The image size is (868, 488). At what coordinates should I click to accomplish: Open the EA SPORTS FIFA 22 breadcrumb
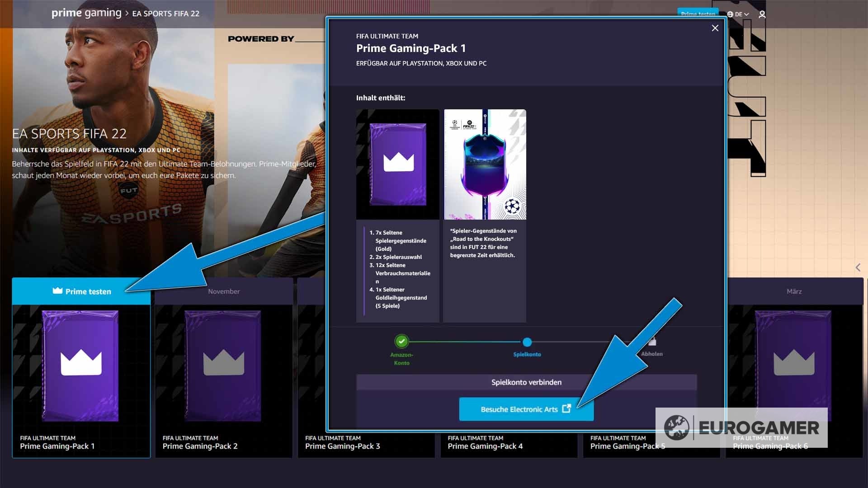pyautogui.click(x=165, y=14)
